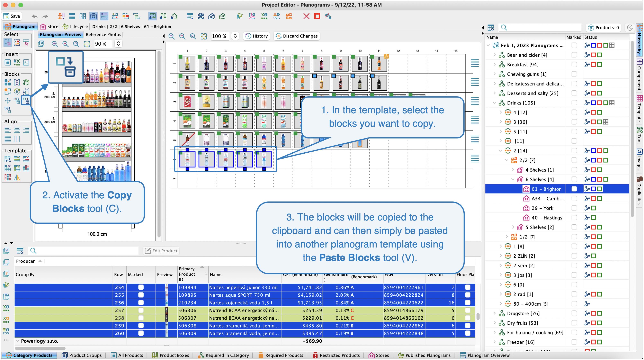Switch to the Store tab
This screenshot has height=360, width=644.
click(49, 27)
